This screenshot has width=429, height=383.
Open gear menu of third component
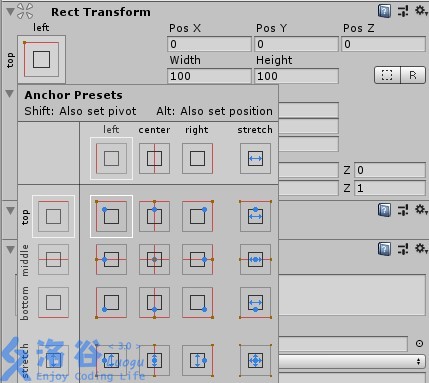point(421,248)
